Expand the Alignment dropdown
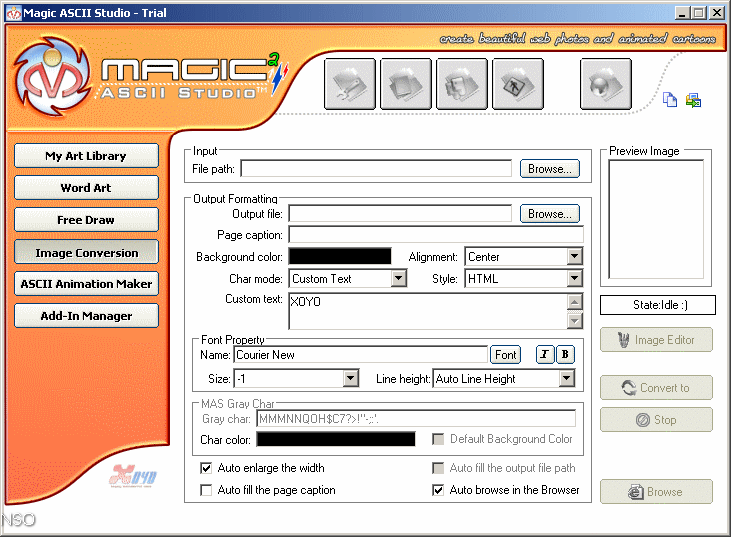The image size is (731, 537). click(574, 256)
